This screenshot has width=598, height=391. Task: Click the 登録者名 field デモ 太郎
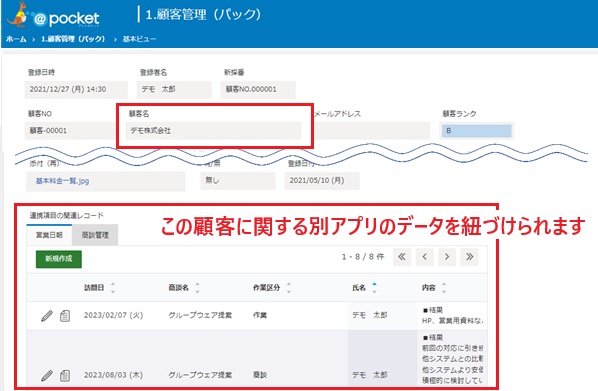[174, 90]
